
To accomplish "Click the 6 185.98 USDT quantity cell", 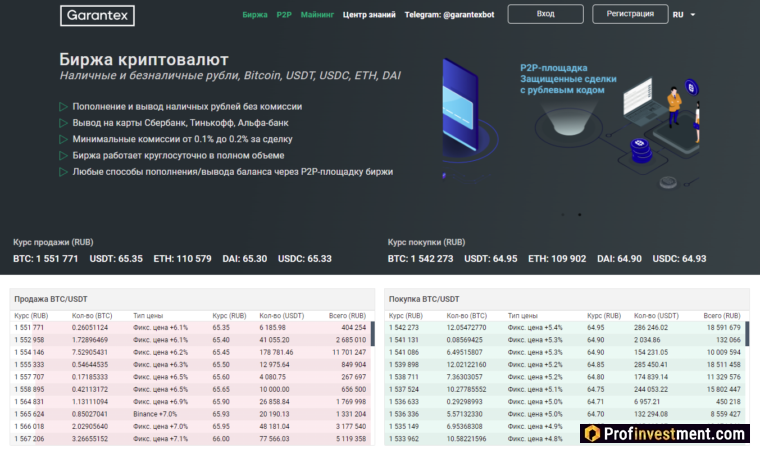I will pyautogui.click(x=272, y=328).
